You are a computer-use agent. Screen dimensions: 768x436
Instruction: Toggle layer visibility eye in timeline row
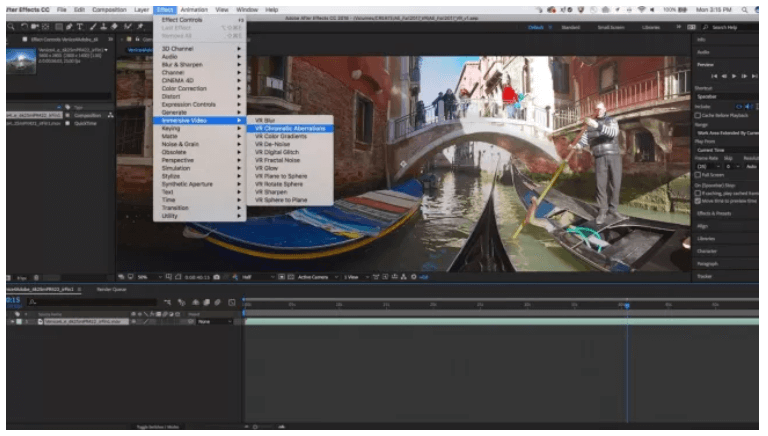133,322
